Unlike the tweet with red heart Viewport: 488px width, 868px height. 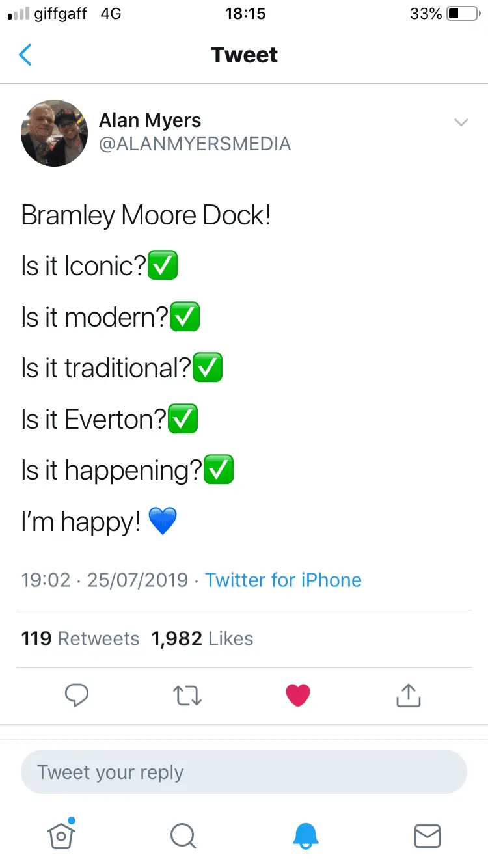point(298,696)
